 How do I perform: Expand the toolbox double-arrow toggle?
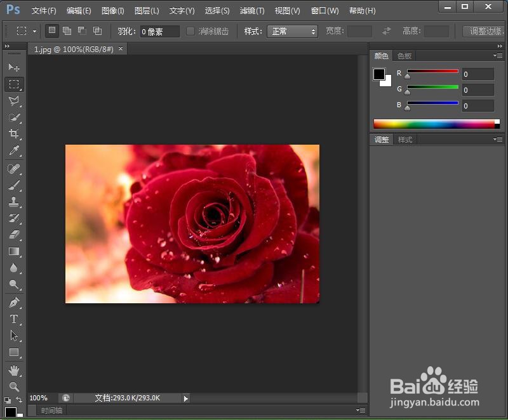7,46
